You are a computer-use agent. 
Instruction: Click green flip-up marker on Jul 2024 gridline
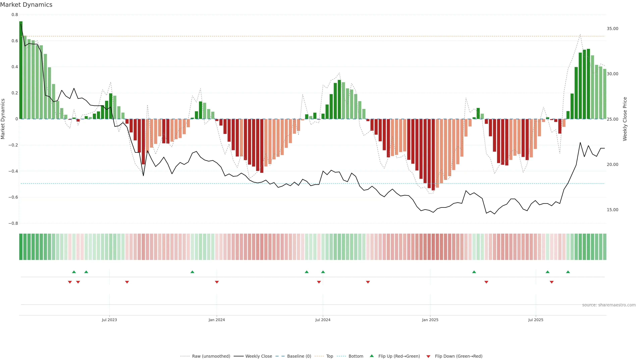(323, 272)
